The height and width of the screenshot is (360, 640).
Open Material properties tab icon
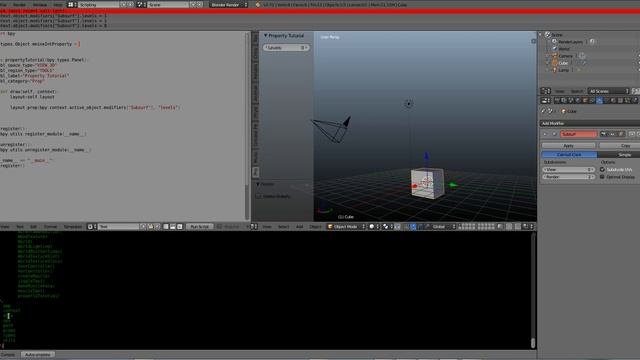613,100
